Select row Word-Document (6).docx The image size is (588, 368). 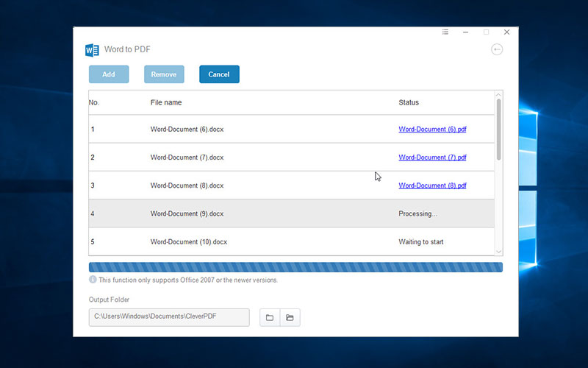point(291,129)
